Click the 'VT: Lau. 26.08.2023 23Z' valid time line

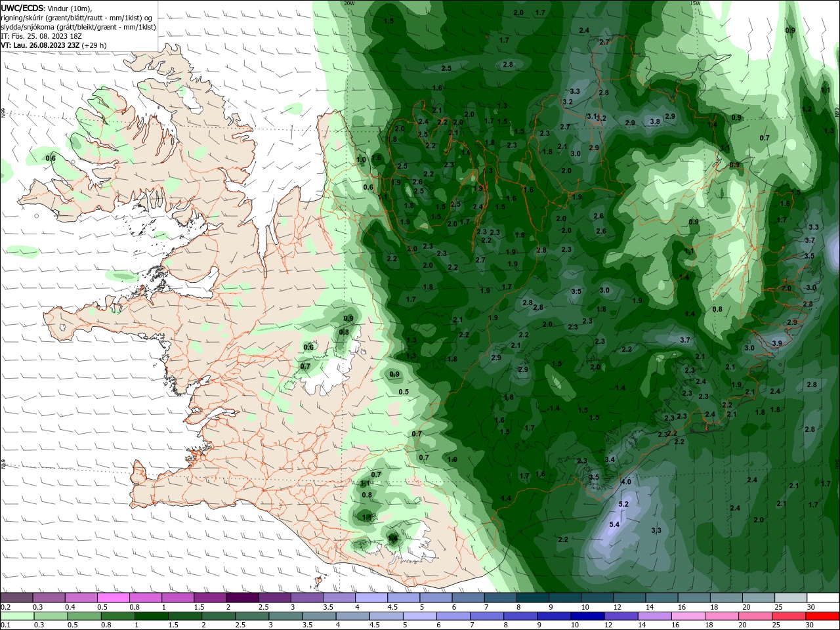41,45
